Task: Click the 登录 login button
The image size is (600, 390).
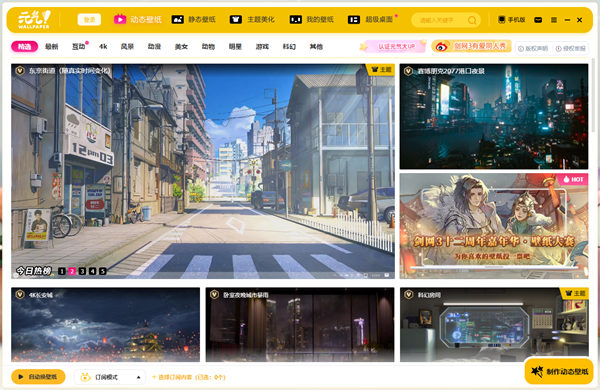Action: pyautogui.click(x=89, y=20)
